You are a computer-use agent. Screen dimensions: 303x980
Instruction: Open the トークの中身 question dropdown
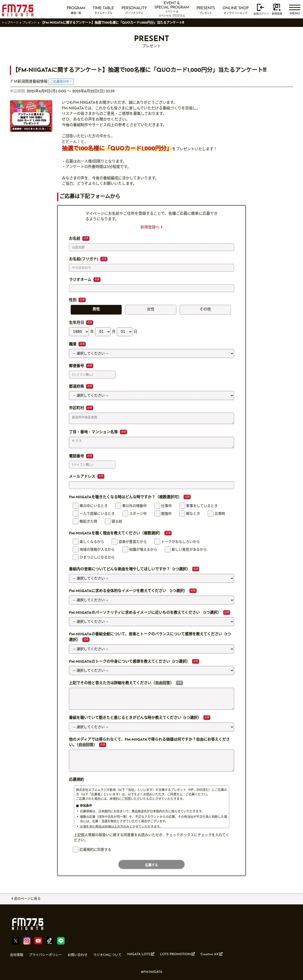point(151,671)
